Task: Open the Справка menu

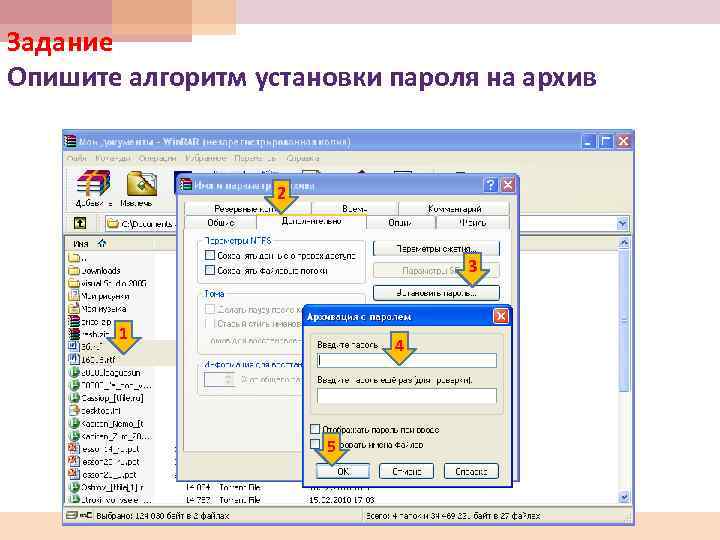Action: [303, 158]
